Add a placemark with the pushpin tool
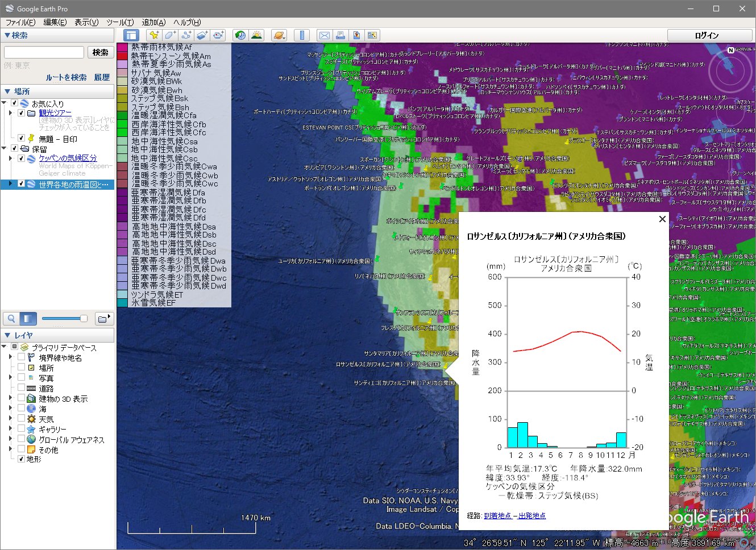The image size is (756, 550). (153, 35)
